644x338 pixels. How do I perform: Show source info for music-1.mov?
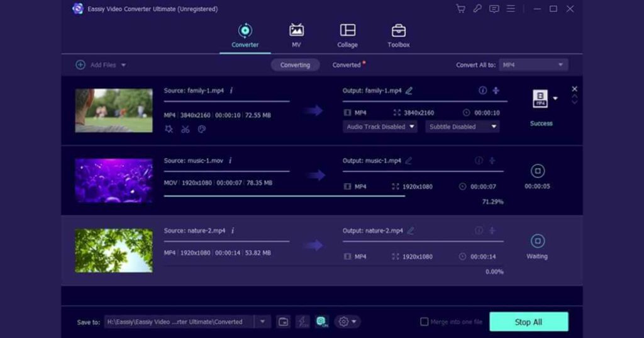[230, 161]
